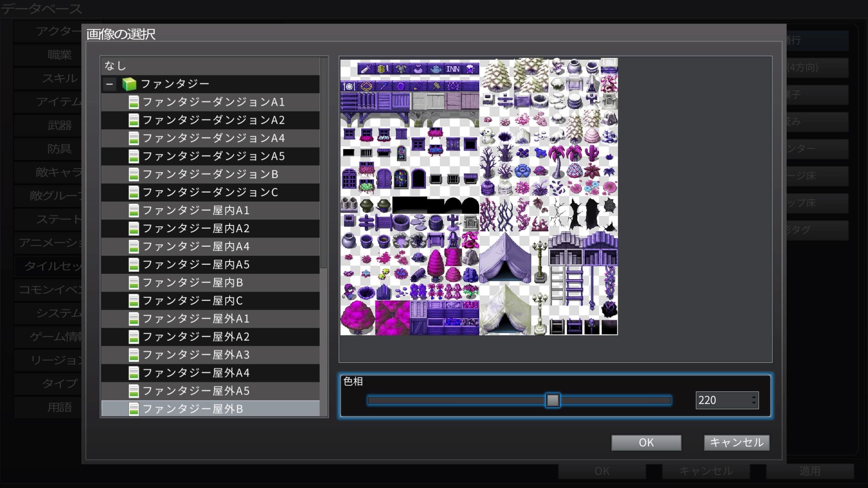Click file icon beside ファンタジーダンジョンA1
This screenshot has height=488, width=868.
point(133,102)
